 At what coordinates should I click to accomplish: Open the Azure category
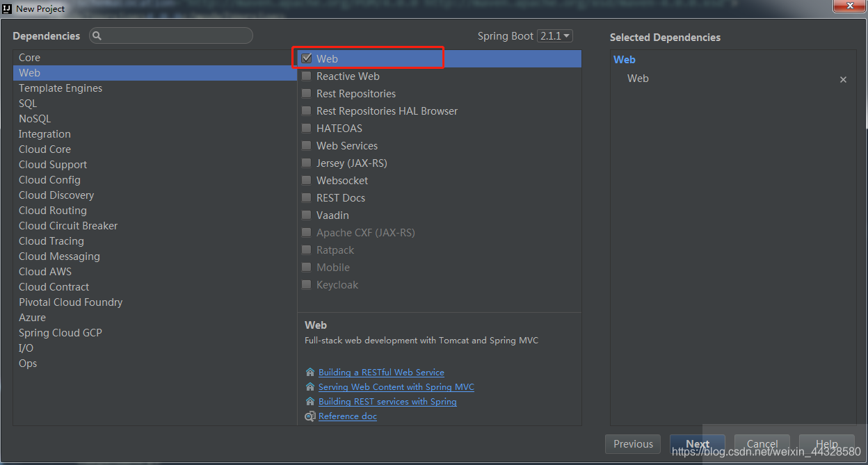tap(154, 318)
